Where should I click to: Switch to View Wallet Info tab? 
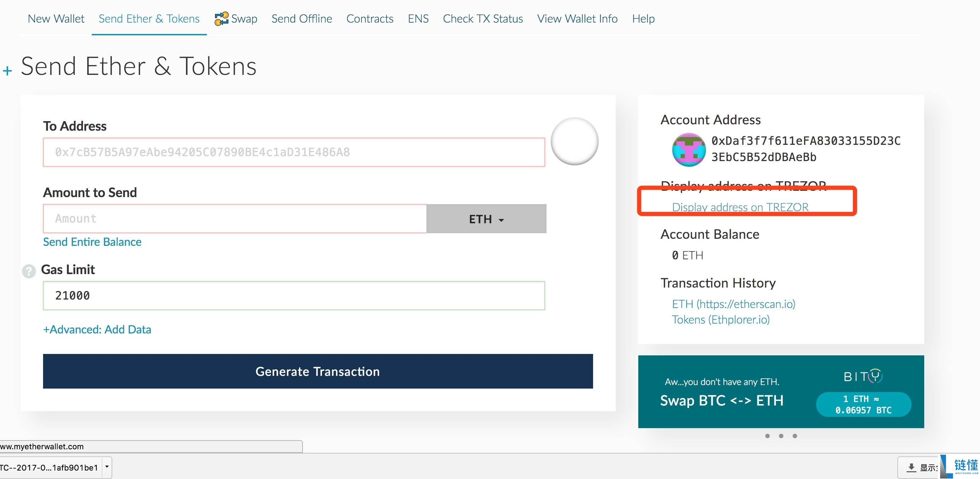[577, 19]
